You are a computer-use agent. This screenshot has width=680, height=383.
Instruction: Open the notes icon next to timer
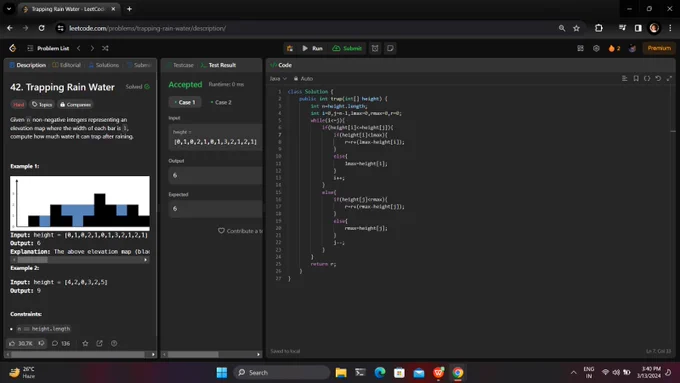click(390, 48)
